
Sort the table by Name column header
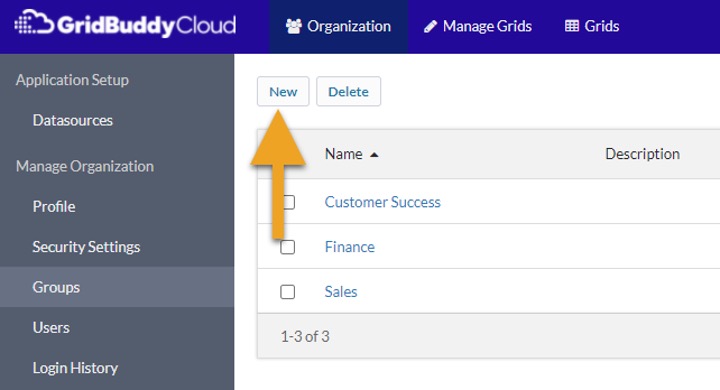[343, 154]
